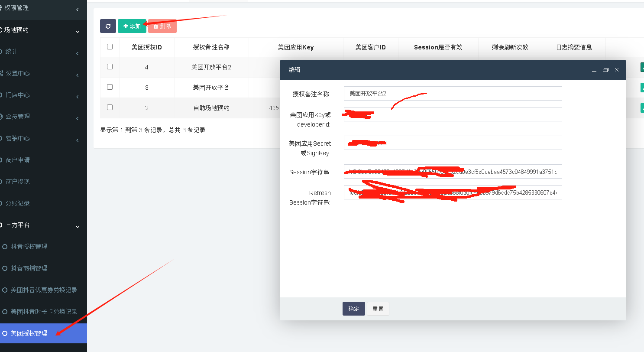Go to 商户申请 page
644x352 pixels.
coord(43,160)
